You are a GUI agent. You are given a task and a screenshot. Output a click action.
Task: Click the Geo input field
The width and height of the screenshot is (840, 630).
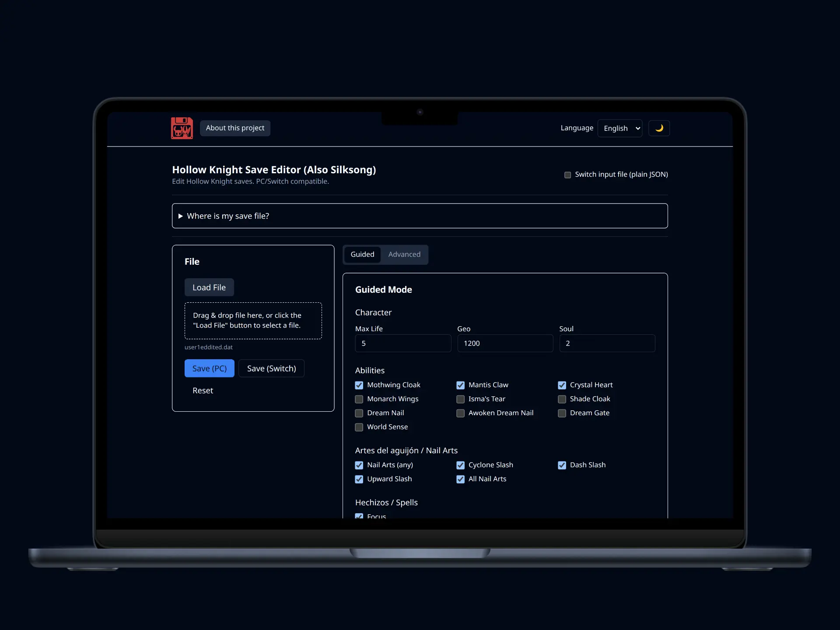tap(505, 343)
